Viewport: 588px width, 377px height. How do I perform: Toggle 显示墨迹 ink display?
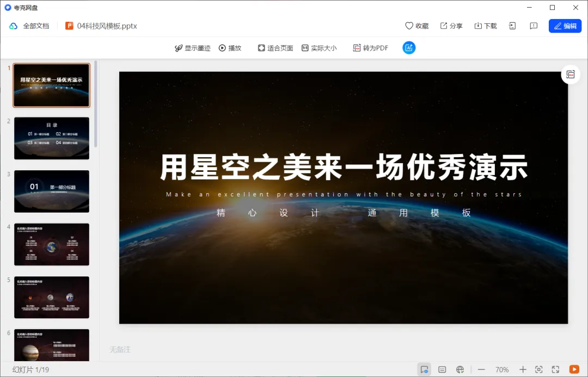193,48
